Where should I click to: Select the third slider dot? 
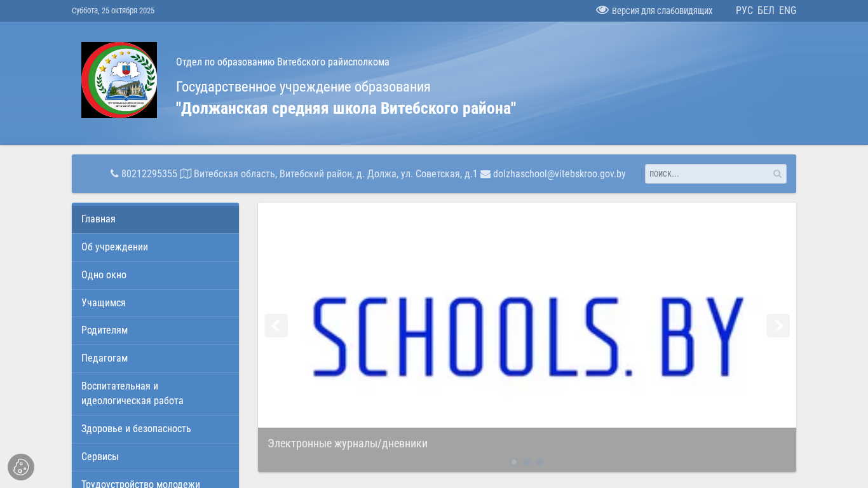point(539,462)
